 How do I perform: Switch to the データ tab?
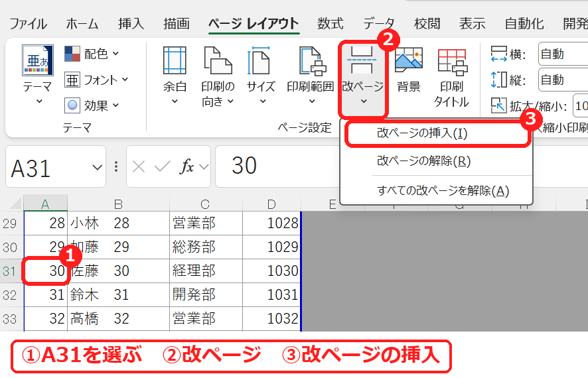point(379,24)
